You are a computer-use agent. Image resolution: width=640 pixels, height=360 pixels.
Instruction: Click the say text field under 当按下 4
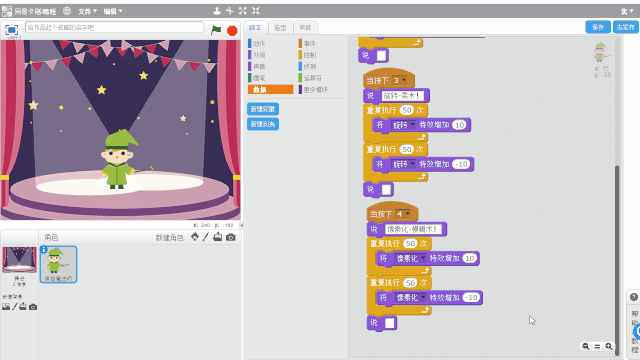pos(412,229)
